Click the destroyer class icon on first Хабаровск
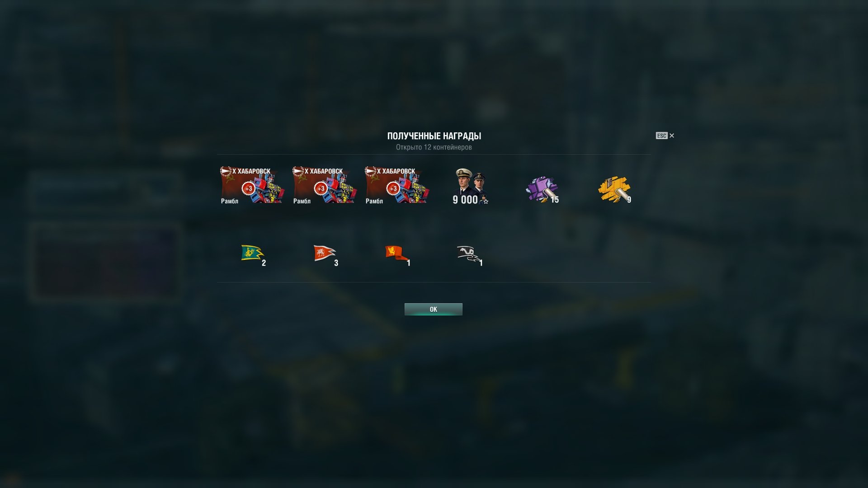 point(226,171)
